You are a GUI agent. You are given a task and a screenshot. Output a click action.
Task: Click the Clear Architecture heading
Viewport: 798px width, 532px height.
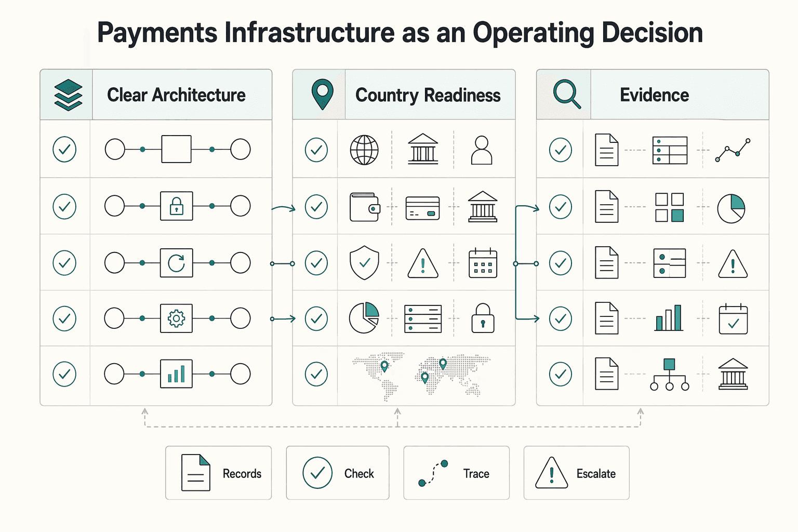click(x=176, y=95)
